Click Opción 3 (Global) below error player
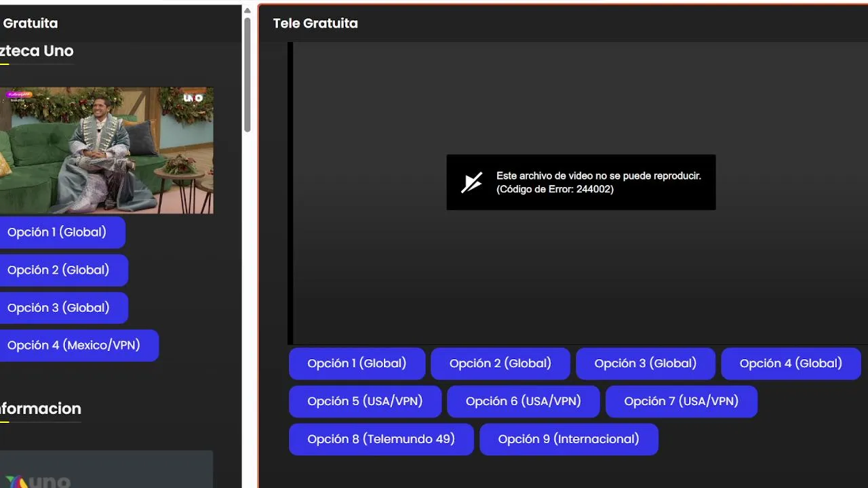This screenshot has width=868, height=488. pos(646,364)
